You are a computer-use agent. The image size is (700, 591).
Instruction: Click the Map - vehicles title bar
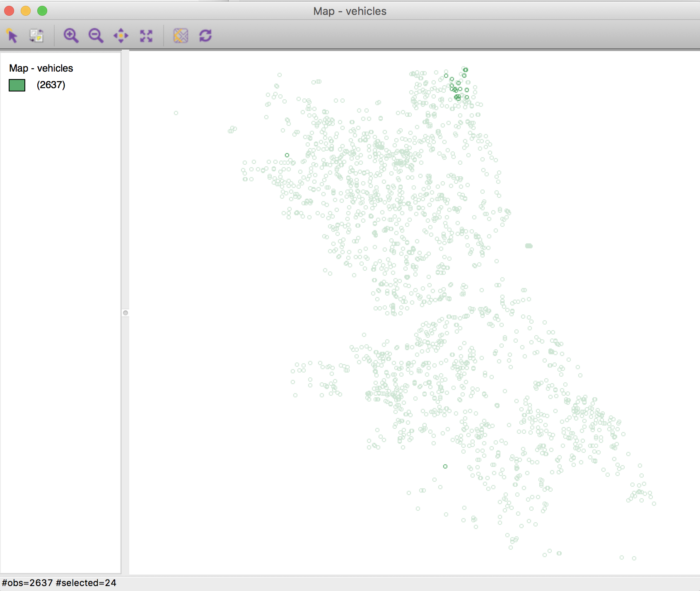(x=350, y=11)
